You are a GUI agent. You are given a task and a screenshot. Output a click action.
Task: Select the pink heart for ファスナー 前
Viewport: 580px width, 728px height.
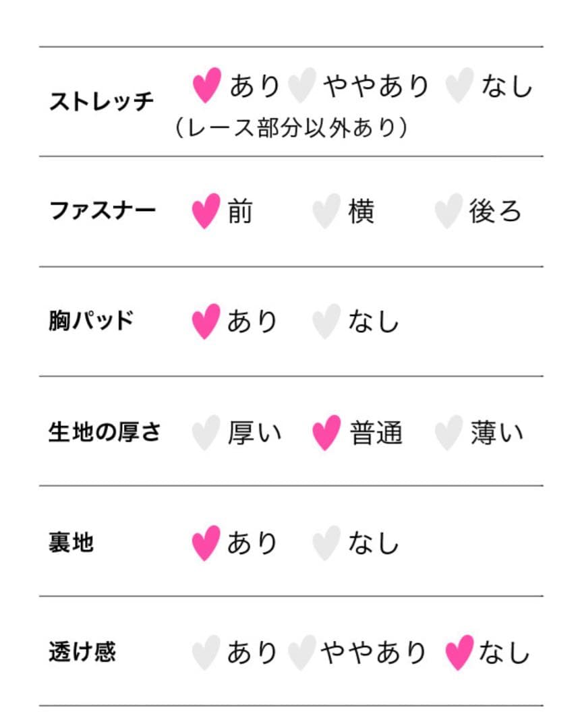pyautogui.click(x=206, y=211)
